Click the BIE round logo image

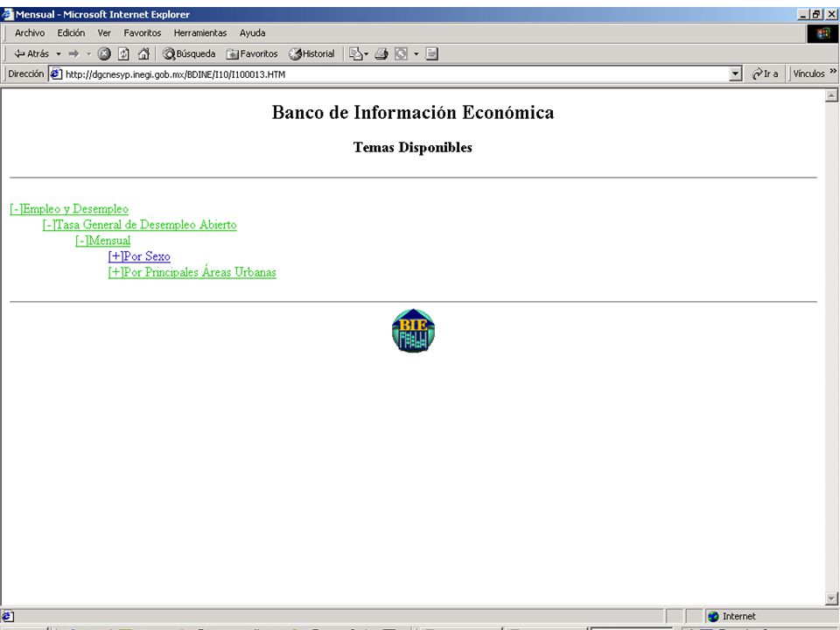[413, 331]
